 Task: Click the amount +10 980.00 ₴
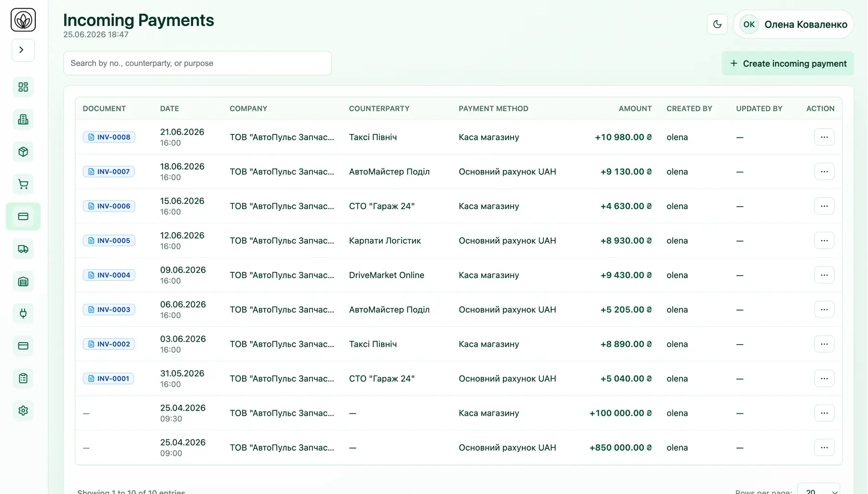pyautogui.click(x=623, y=137)
